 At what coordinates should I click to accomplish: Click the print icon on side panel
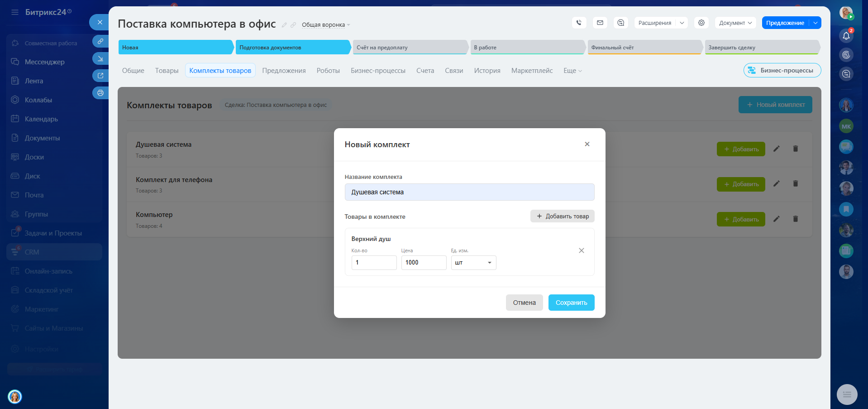point(100,93)
